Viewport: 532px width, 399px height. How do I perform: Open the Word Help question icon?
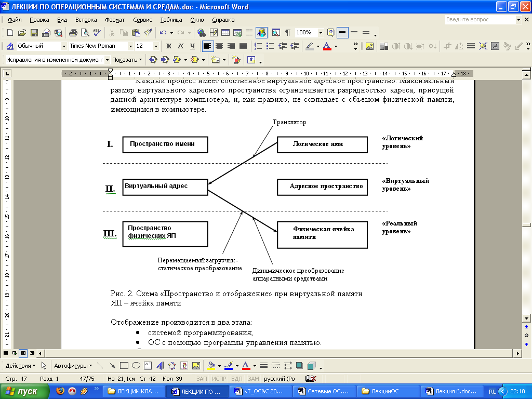click(x=331, y=33)
